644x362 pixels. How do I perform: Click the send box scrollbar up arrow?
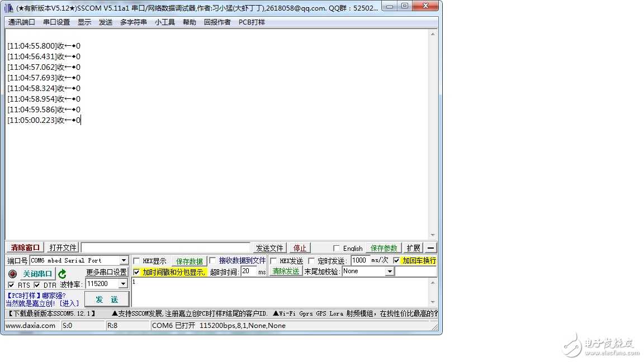(433, 282)
